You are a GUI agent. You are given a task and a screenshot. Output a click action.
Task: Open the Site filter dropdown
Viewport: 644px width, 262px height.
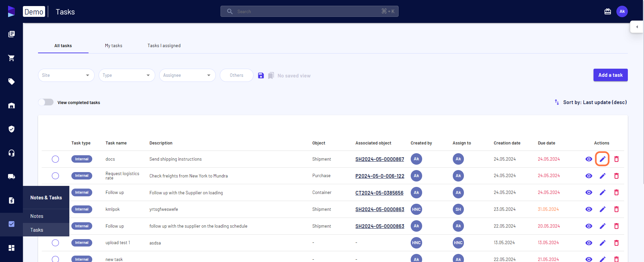[x=66, y=75]
